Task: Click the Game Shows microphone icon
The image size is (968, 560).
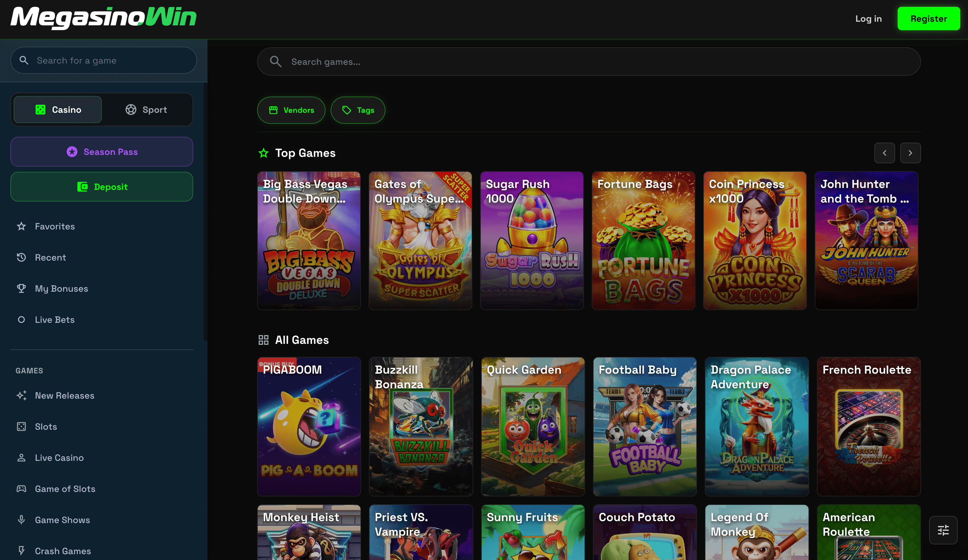Action: tap(21, 520)
